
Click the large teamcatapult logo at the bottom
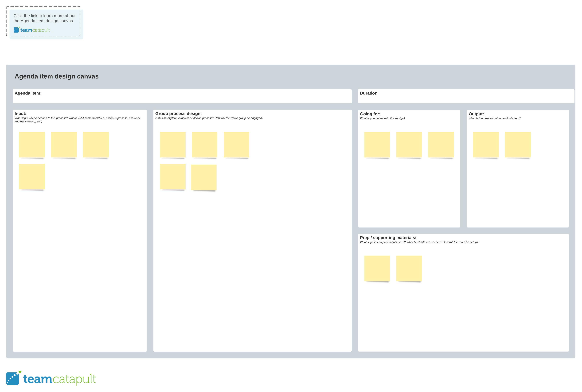[x=51, y=378]
